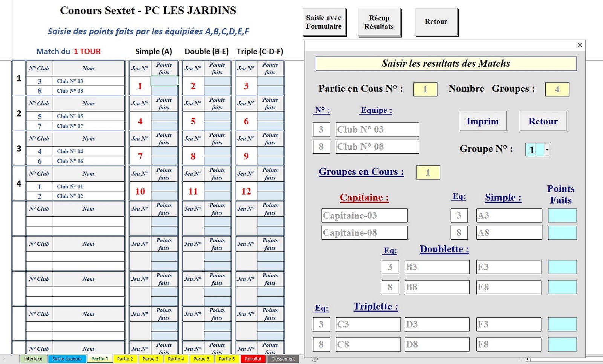Click the Retour button above the form
This screenshot has width=603, height=364.
point(436,22)
